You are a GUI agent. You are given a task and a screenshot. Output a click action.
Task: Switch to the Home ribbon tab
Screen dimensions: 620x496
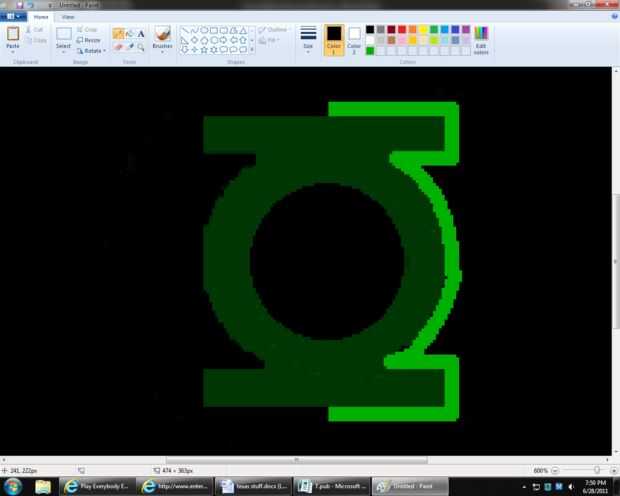pos(41,17)
